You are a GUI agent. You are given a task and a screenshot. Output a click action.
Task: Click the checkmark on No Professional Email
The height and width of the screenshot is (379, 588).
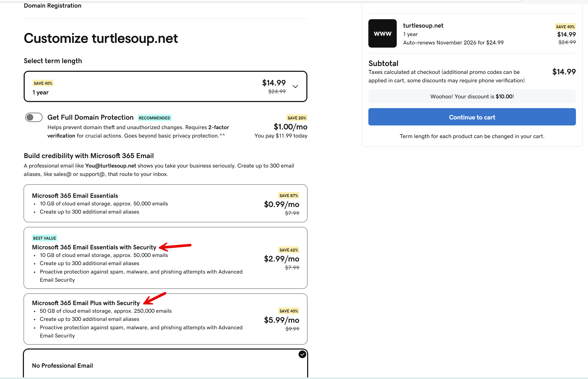[x=302, y=354]
